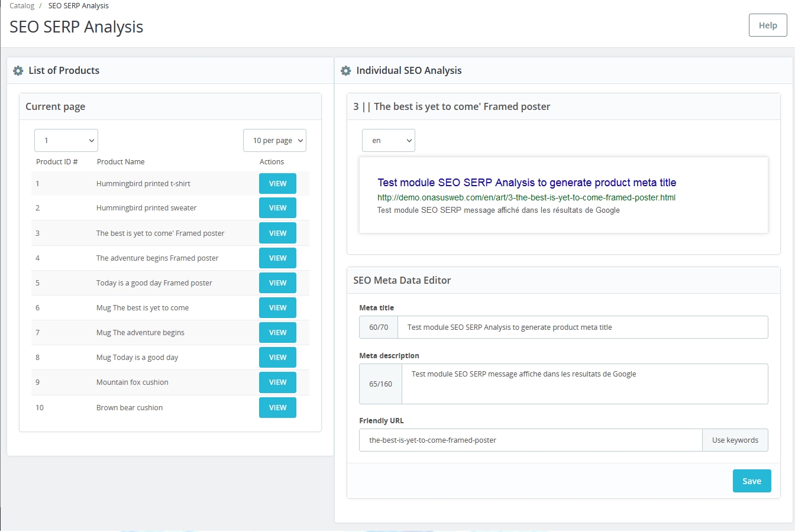The width and height of the screenshot is (795, 532).
Task: Click the gear icon beside Individual SEO Analysis
Action: pos(345,70)
